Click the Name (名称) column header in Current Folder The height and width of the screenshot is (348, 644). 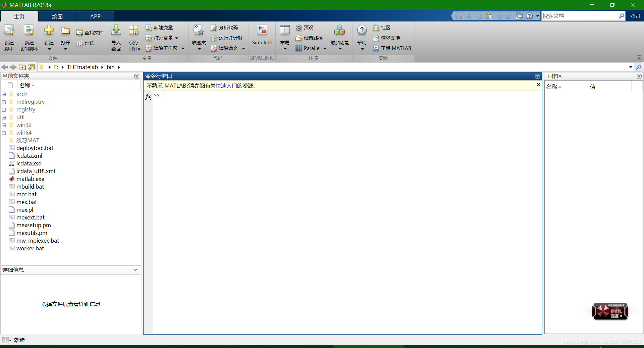coord(79,85)
